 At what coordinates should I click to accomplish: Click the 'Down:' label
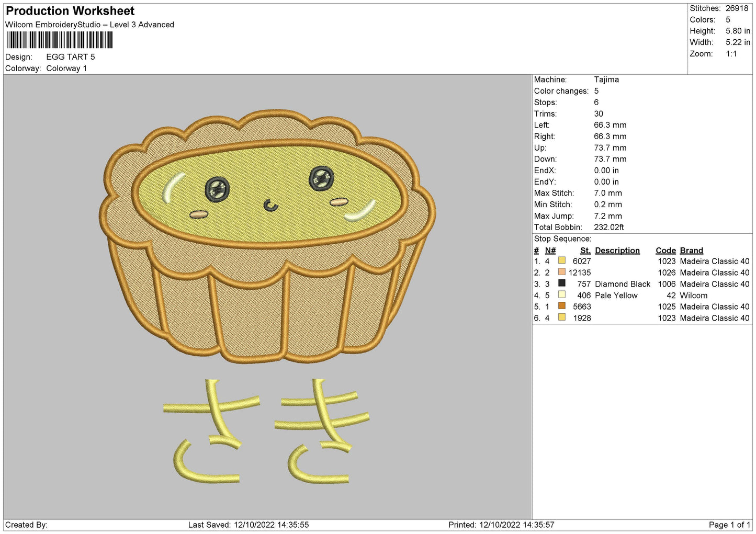coord(545,160)
